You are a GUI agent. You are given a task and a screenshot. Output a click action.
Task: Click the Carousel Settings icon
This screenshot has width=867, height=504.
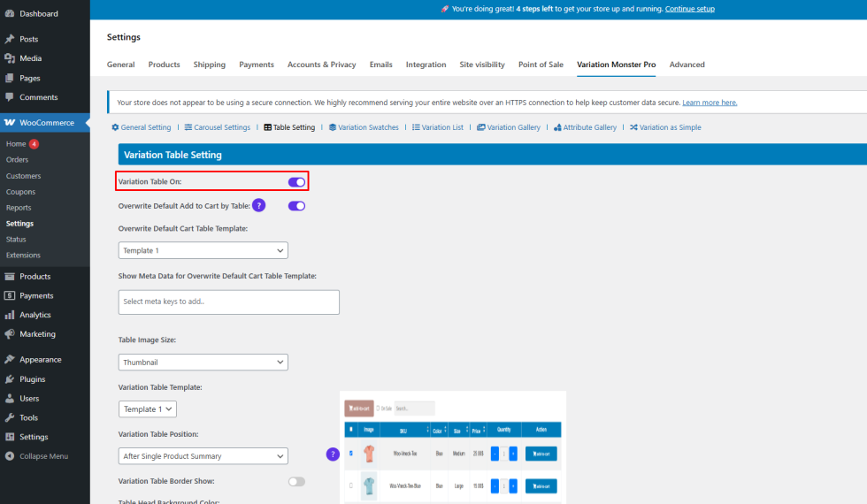[188, 127]
